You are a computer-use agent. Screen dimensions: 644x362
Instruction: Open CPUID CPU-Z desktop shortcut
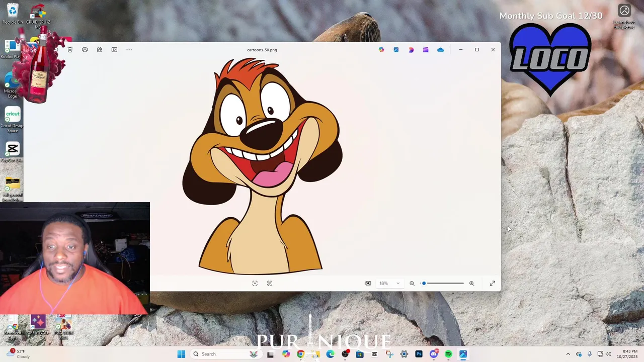(x=38, y=15)
